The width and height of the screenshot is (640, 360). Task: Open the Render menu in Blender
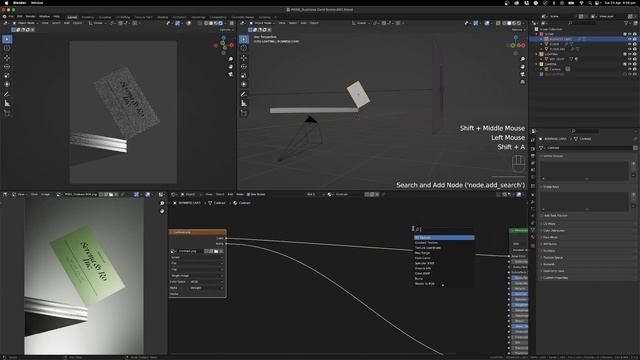tap(31, 16)
